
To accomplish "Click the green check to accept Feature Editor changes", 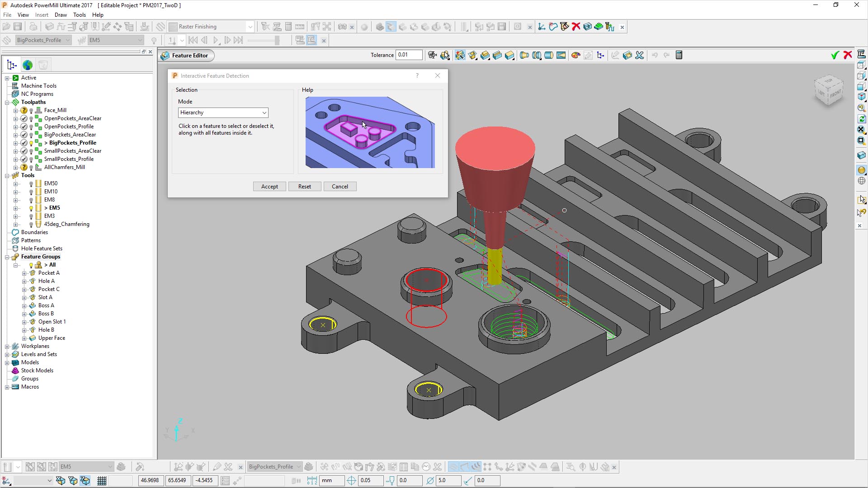I will [835, 55].
